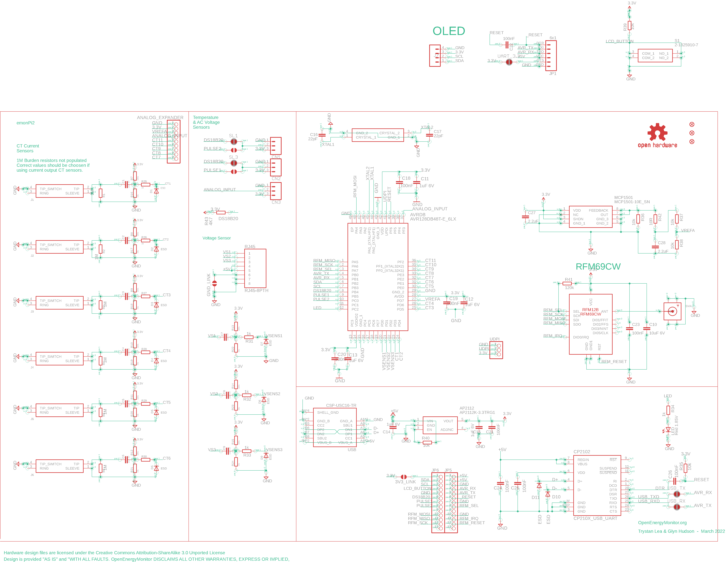Click the J6 audio jack block
728x562 pixels.
click(59, 466)
